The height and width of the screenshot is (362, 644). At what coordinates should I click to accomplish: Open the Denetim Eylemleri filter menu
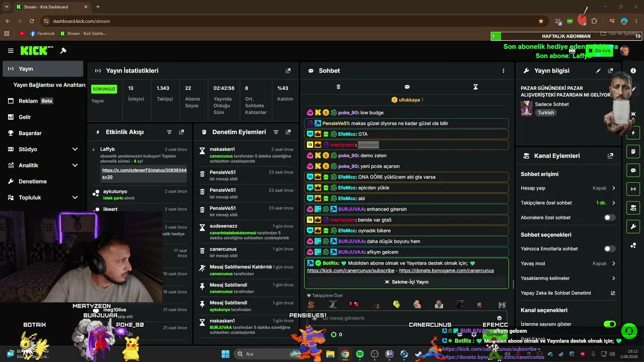[276, 132]
